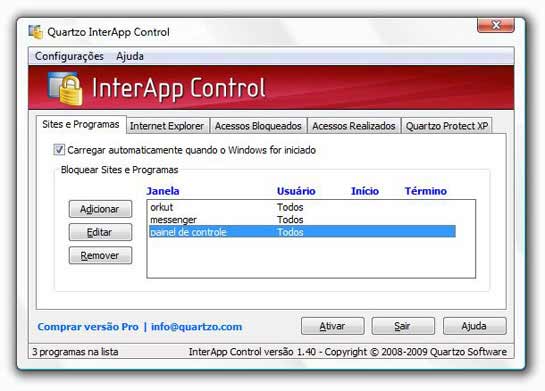Click the Janela column header

[163, 191]
